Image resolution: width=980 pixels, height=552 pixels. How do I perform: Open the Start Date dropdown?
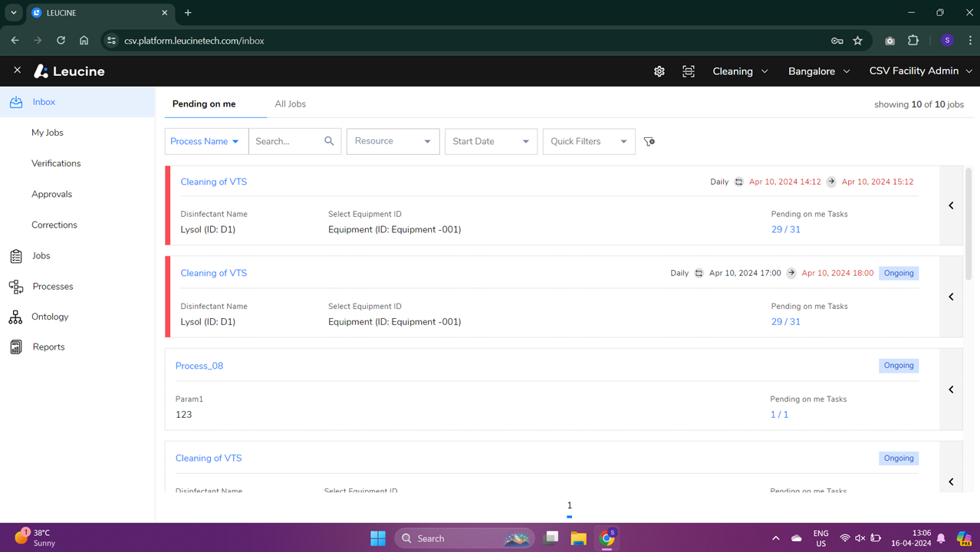[491, 141]
